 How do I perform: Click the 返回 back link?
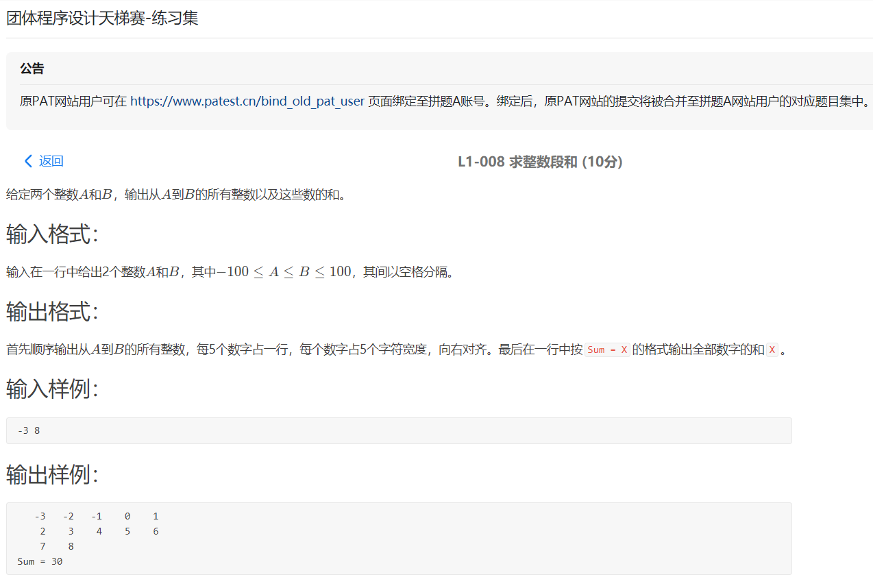(50, 161)
